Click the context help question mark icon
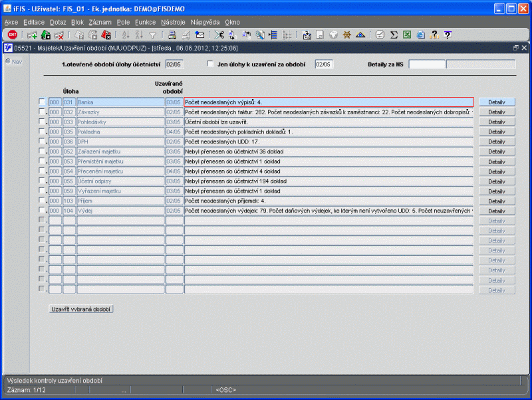Viewport: 532px width, 400px height. pos(448,35)
